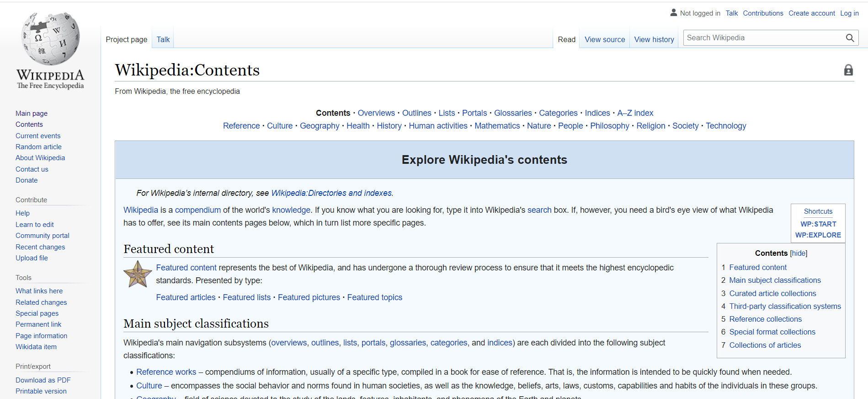Click Learn to edit link
Image resolution: width=868 pixels, height=399 pixels.
coord(35,225)
